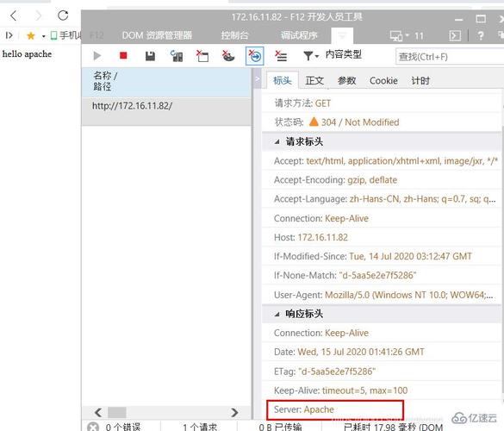Click the list scroll right arrow
This screenshot has width=504, height=431.
234,412
